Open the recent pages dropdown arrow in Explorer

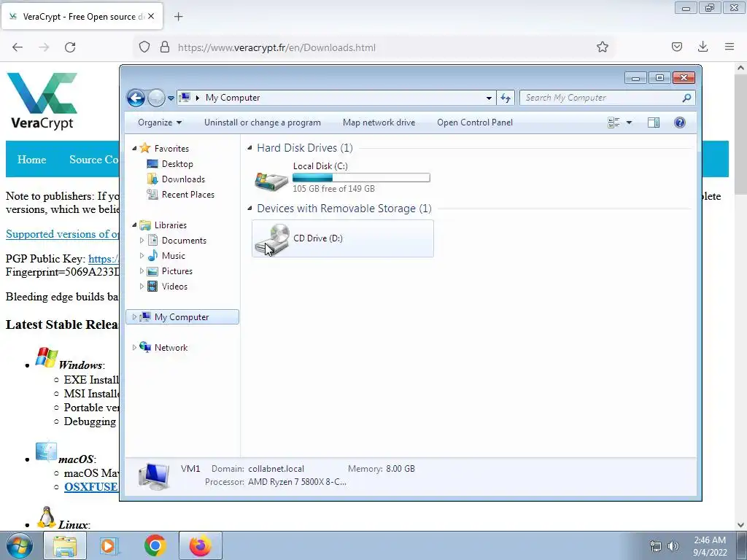(171, 98)
